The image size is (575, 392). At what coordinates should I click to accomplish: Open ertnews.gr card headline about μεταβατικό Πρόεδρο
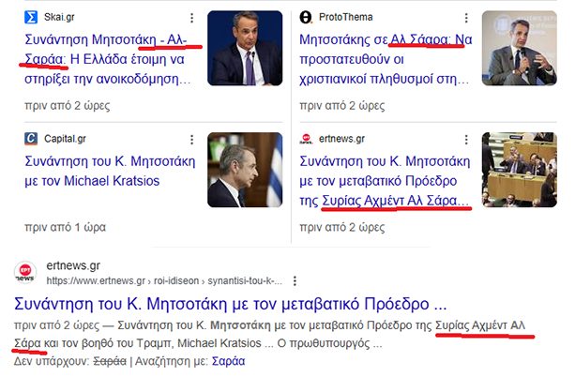coord(385,181)
